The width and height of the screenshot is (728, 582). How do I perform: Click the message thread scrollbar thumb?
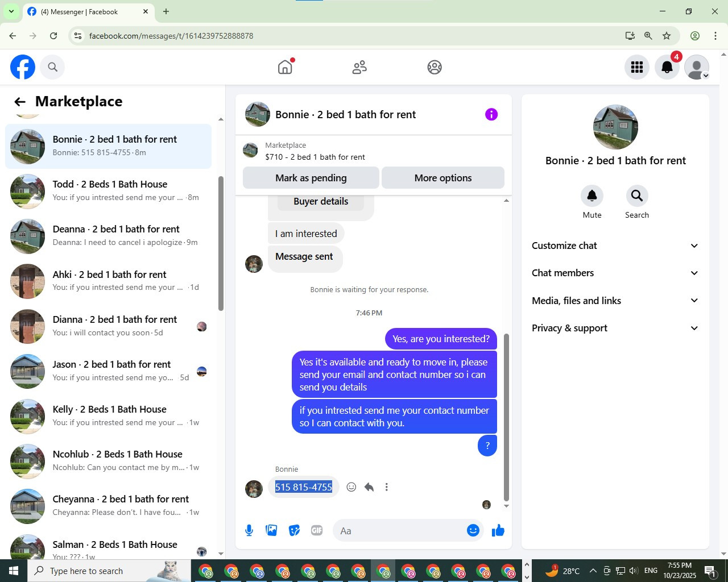point(506,417)
